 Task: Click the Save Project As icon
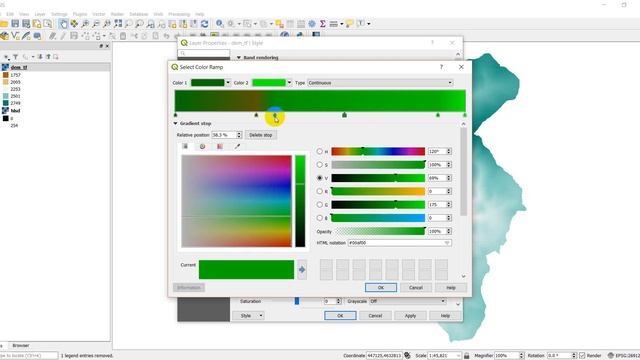point(26,24)
